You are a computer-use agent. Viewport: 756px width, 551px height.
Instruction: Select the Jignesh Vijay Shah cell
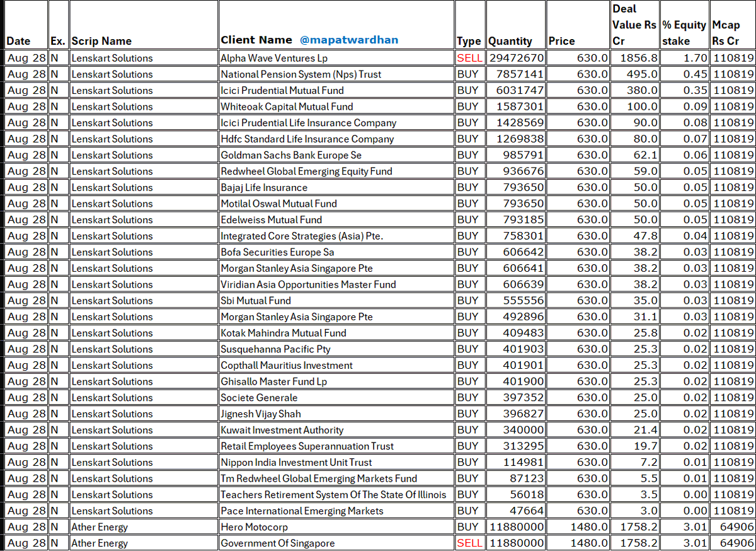tap(336, 414)
